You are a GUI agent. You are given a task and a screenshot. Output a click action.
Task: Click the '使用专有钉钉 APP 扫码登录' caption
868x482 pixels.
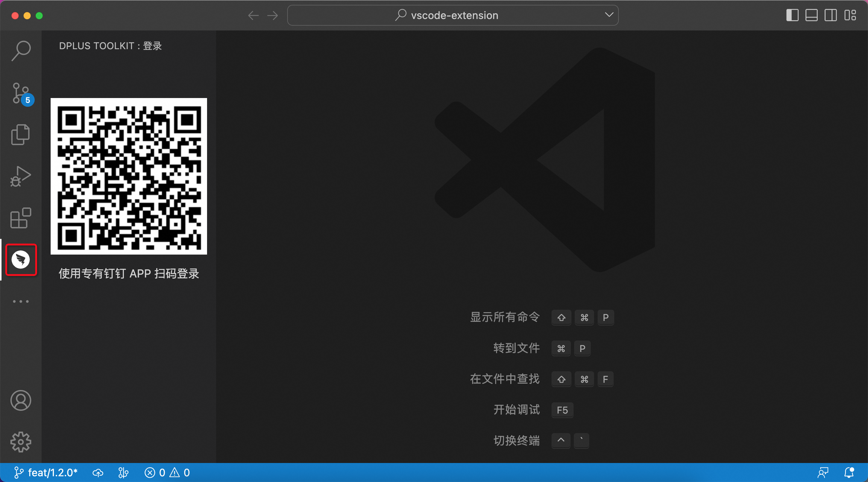click(x=129, y=274)
